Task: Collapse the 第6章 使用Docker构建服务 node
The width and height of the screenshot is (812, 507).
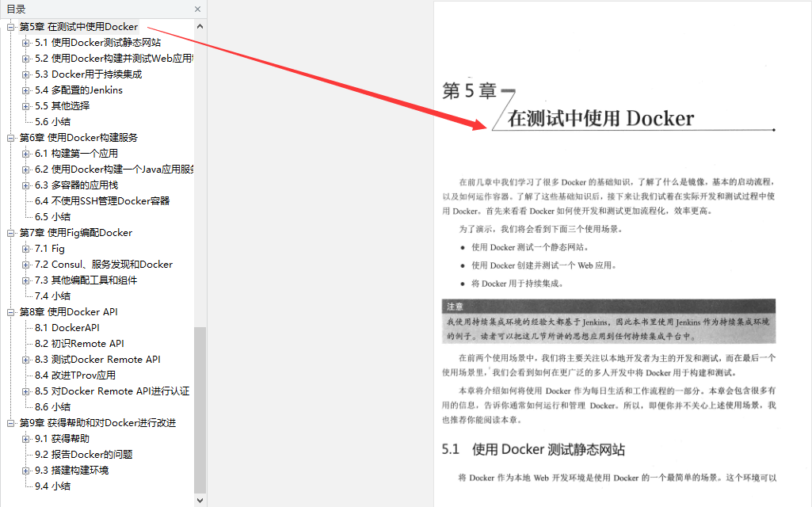Action: (10, 138)
